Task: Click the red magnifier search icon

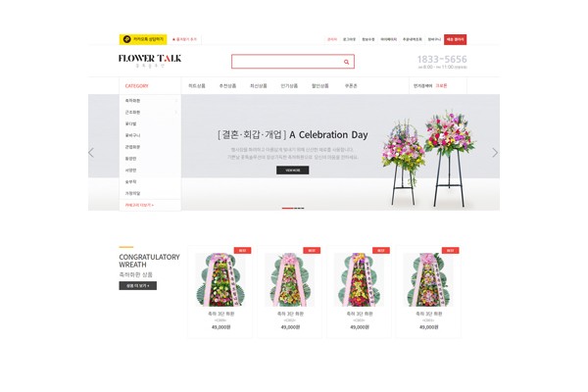Action: [346, 62]
